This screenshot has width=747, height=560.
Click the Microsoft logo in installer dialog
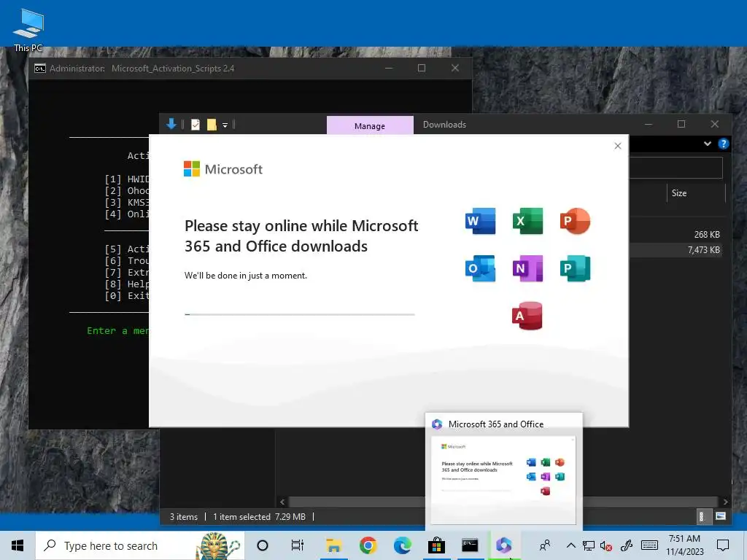(223, 169)
